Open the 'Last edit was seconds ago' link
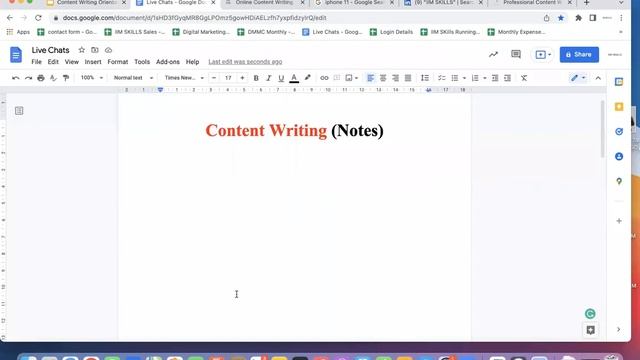 point(245,62)
